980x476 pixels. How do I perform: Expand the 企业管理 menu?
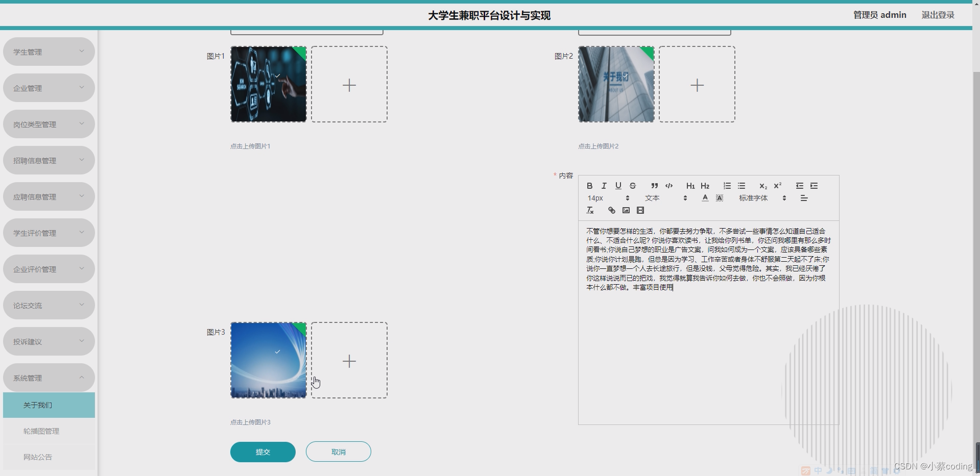(x=49, y=88)
